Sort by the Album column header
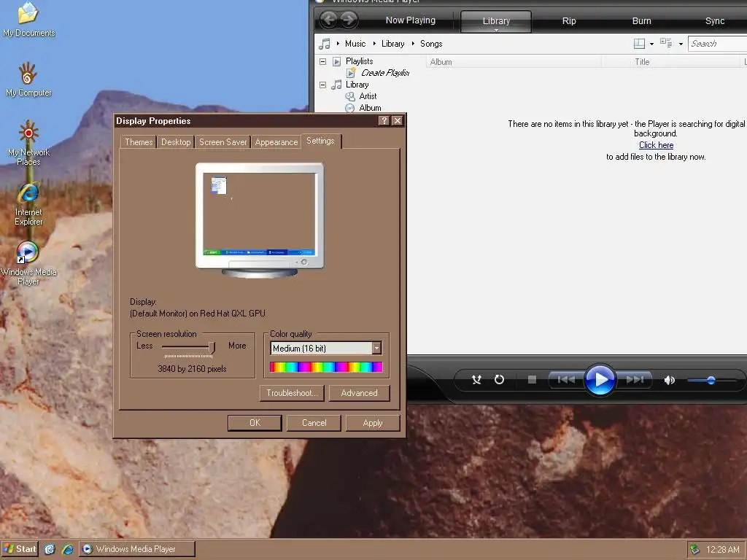The height and width of the screenshot is (560, 747). [x=514, y=62]
